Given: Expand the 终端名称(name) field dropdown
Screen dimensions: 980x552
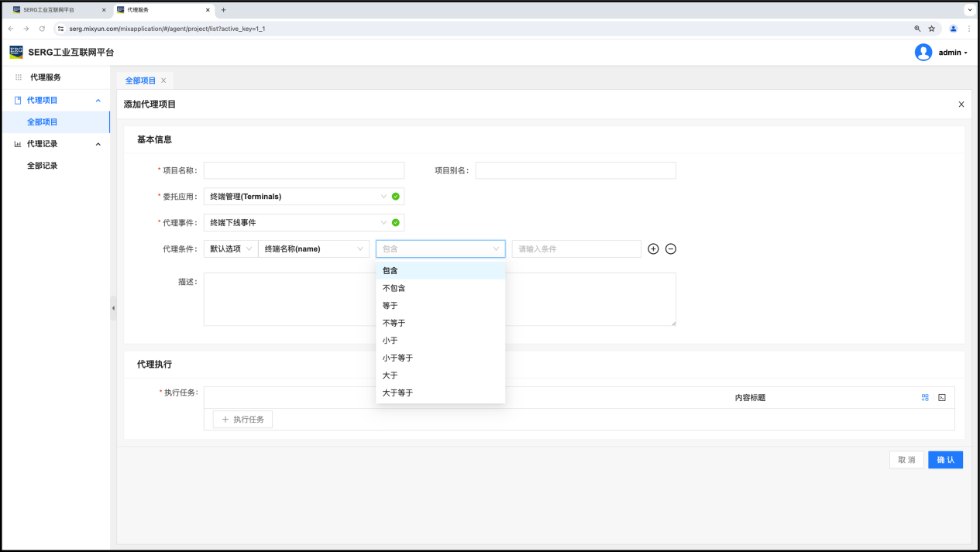Looking at the screenshot, I should (x=313, y=249).
